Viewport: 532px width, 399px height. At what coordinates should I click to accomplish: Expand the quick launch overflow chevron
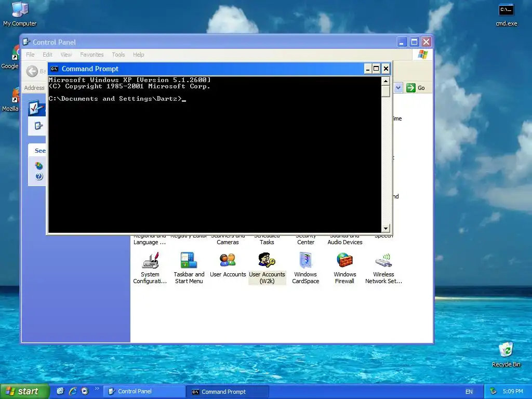click(x=97, y=389)
